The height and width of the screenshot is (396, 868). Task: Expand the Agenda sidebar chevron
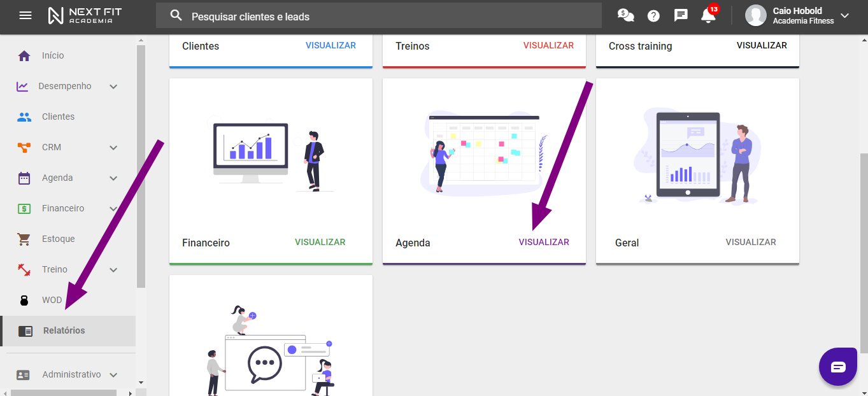113,178
